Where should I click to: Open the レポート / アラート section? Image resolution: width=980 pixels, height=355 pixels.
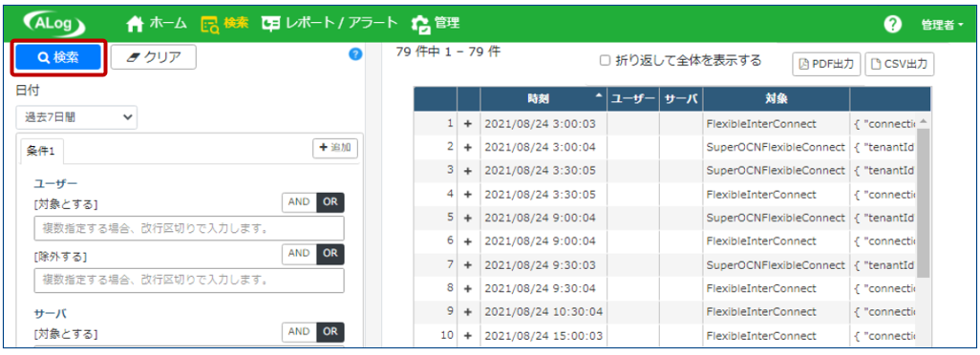330,24
